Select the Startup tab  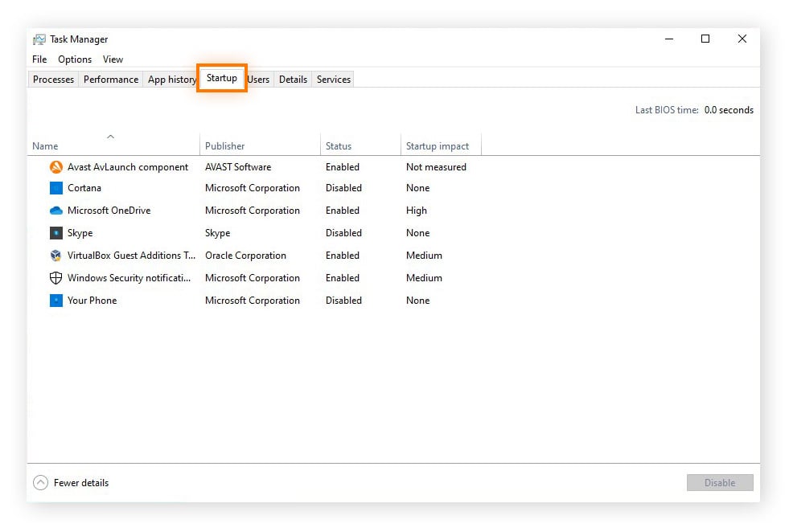[x=222, y=78]
